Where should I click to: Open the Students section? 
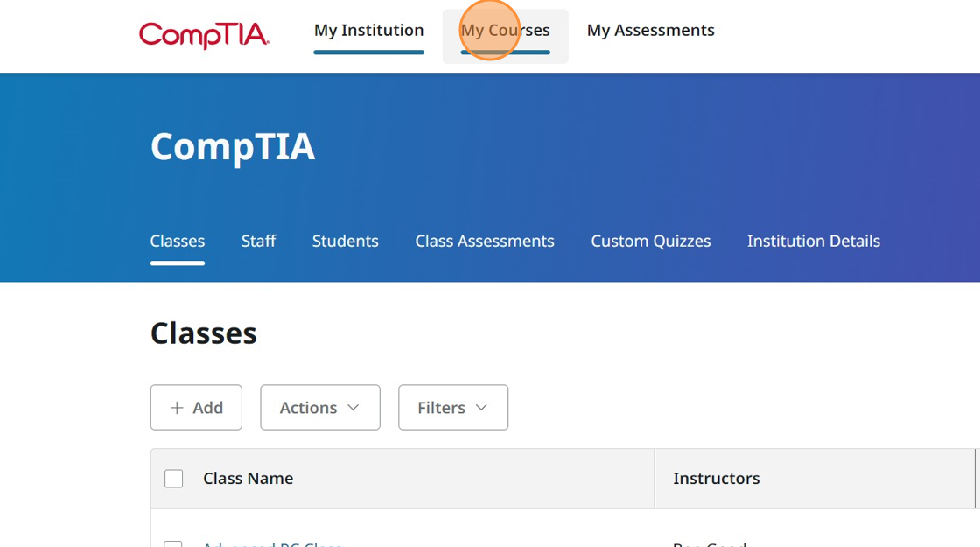(x=345, y=241)
